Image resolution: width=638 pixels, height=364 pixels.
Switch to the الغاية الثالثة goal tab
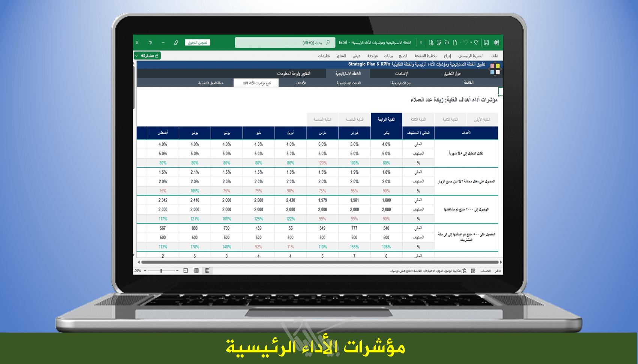418,119
